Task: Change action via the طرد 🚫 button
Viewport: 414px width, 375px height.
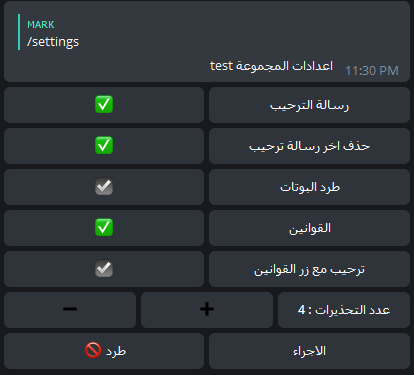Action: (x=104, y=351)
